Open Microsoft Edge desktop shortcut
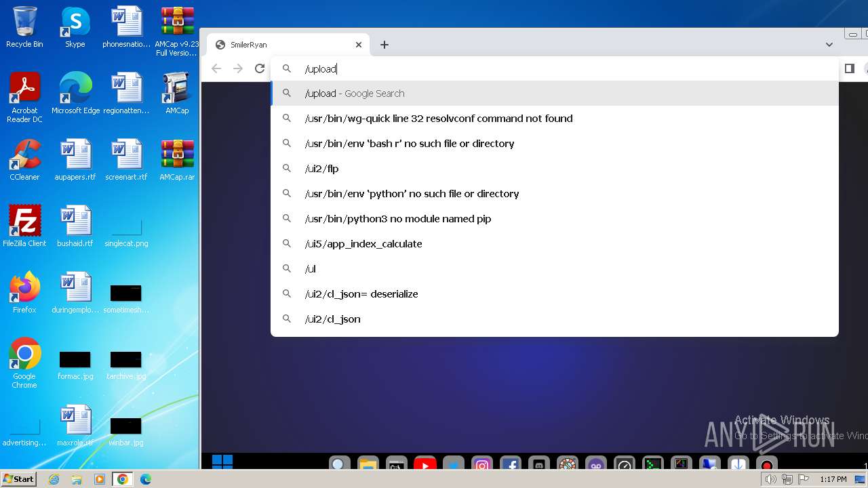This screenshot has width=868, height=488. click(x=75, y=94)
